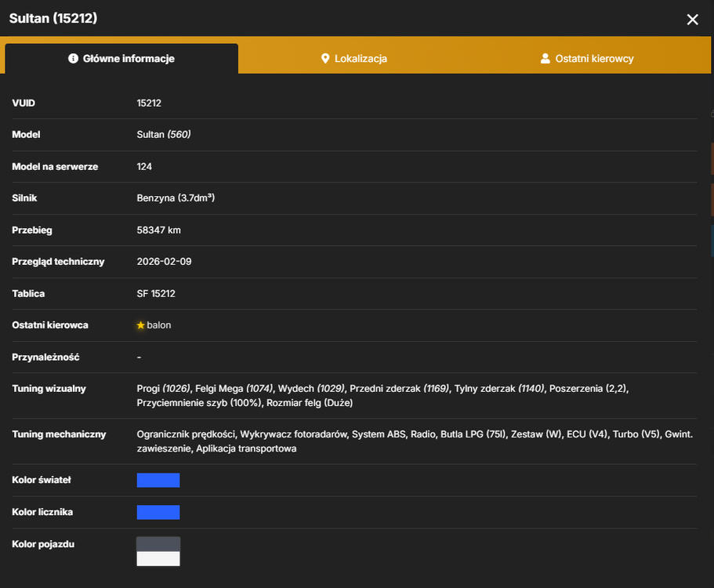Click the Tuning wizualny label
714x588 pixels.
tap(49, 389)
